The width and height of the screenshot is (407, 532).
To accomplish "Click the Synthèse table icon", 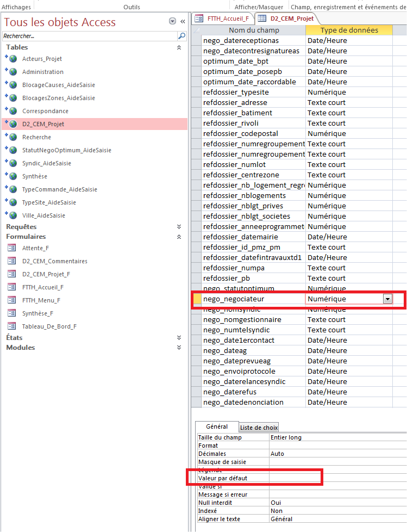I will pos(12,176).
